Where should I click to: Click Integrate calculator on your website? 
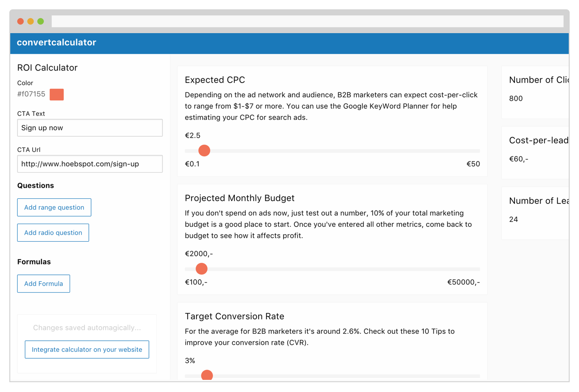(x=87, y=350)
